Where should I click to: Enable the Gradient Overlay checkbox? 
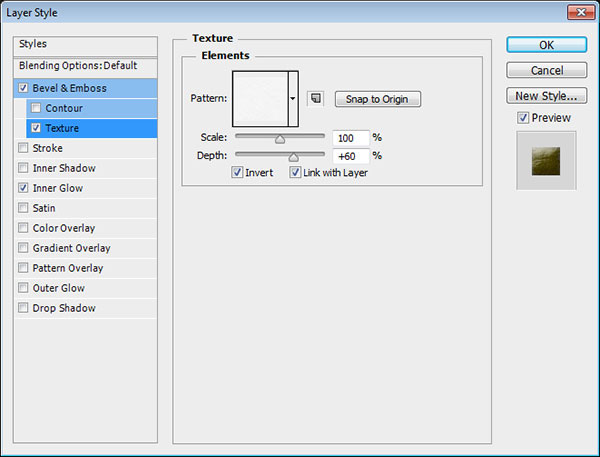[x=23, y=248]
